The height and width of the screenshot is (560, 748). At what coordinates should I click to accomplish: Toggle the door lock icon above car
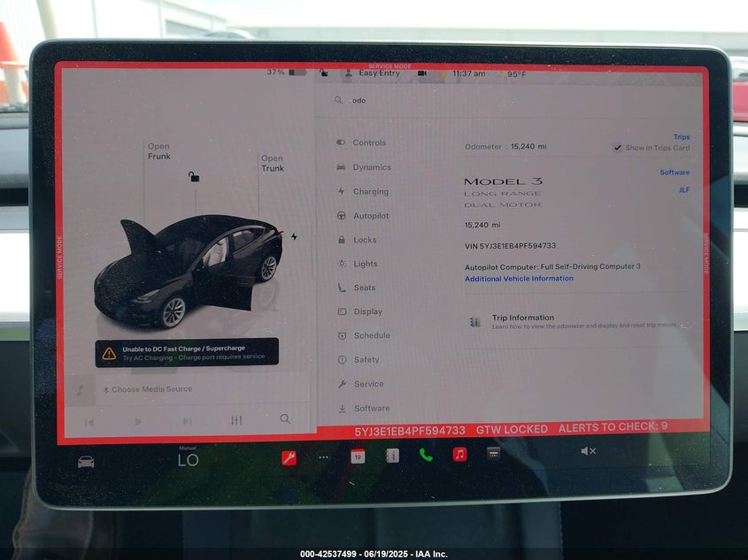click(193, 177)
